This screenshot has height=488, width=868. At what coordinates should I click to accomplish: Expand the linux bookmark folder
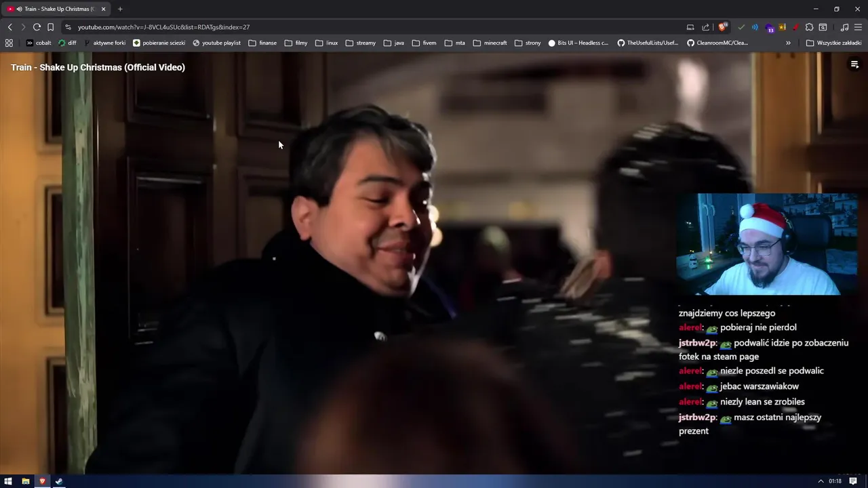(326, 43)
